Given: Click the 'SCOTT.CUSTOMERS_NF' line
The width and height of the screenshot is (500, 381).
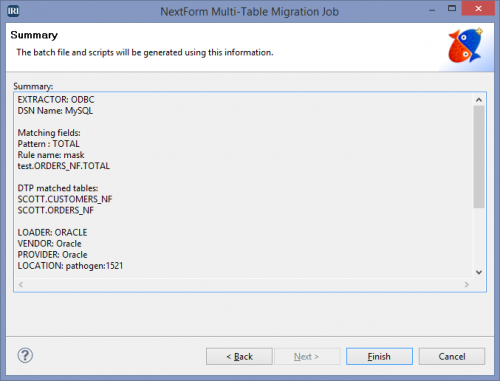Looking at the screenshot, I should 65,199.
